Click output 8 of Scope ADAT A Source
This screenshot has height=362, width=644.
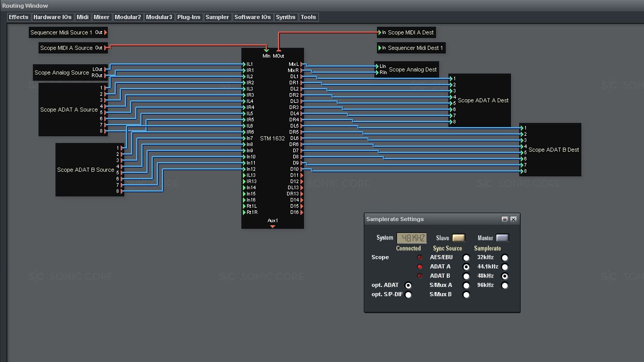click(x=106, y=131)
